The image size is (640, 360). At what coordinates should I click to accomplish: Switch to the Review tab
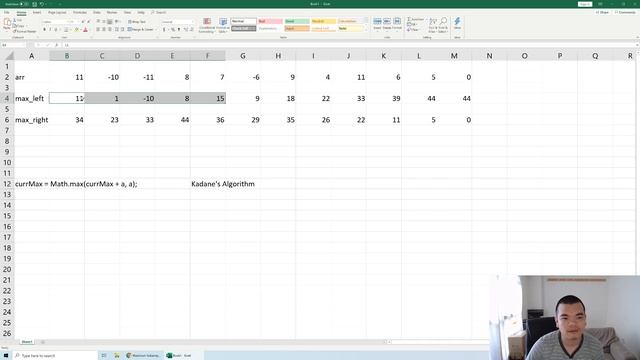pos(111,13)
